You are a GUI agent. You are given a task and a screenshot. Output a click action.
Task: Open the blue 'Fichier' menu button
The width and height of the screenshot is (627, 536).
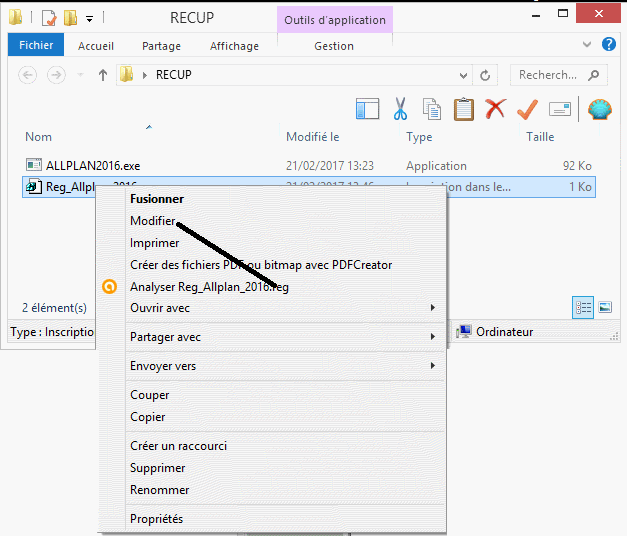click(x=36, y=46)
